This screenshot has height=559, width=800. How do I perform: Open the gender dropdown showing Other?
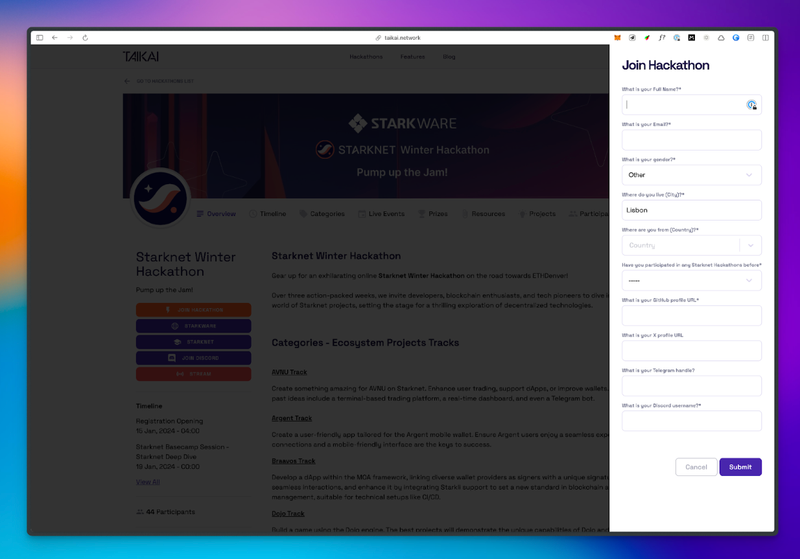[x=691, y=175]
